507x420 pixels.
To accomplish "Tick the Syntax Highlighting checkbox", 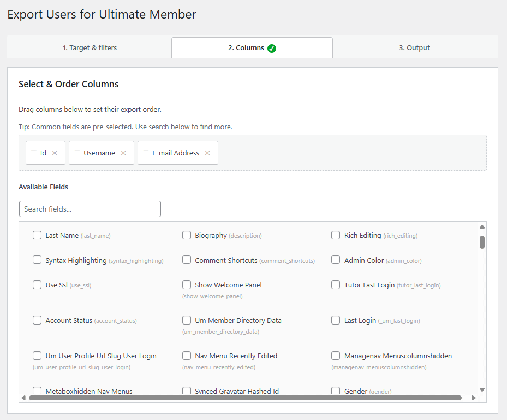I will pyautogui.click(x=37, y=260).
